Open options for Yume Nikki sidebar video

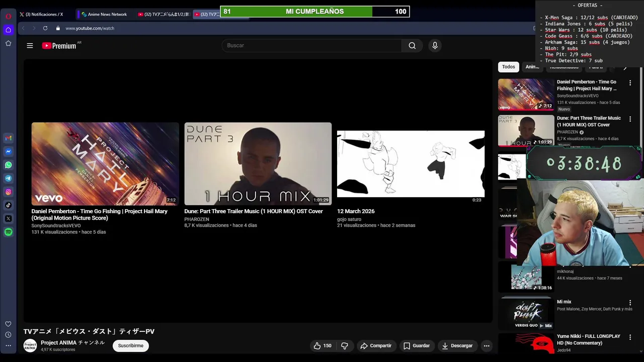pyautogui.click(x=630, y=337)
